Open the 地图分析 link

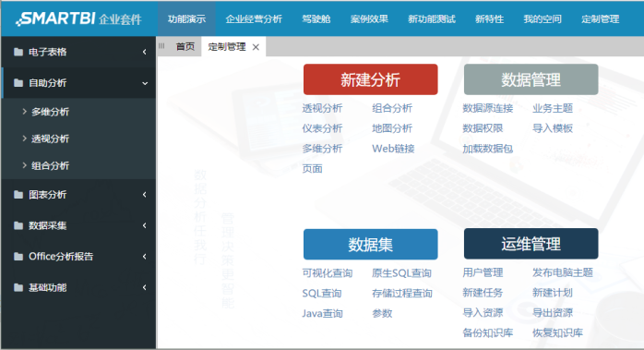(392, 128)
